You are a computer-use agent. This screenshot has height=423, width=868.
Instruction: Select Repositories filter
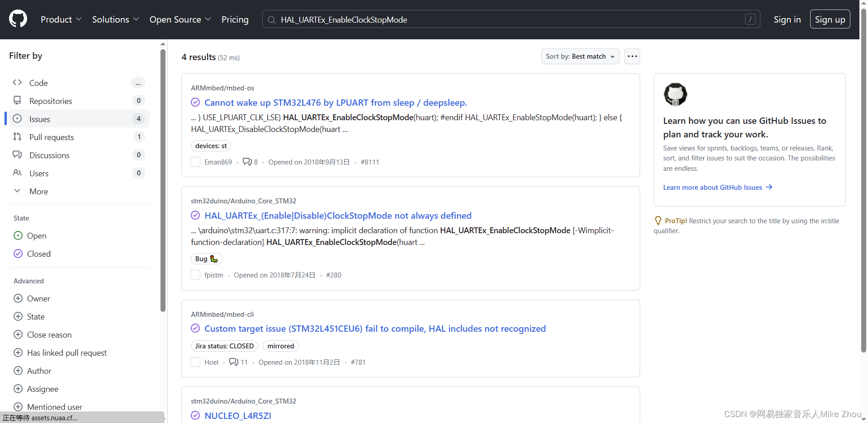pyautogui.click(x=79, y=101)
